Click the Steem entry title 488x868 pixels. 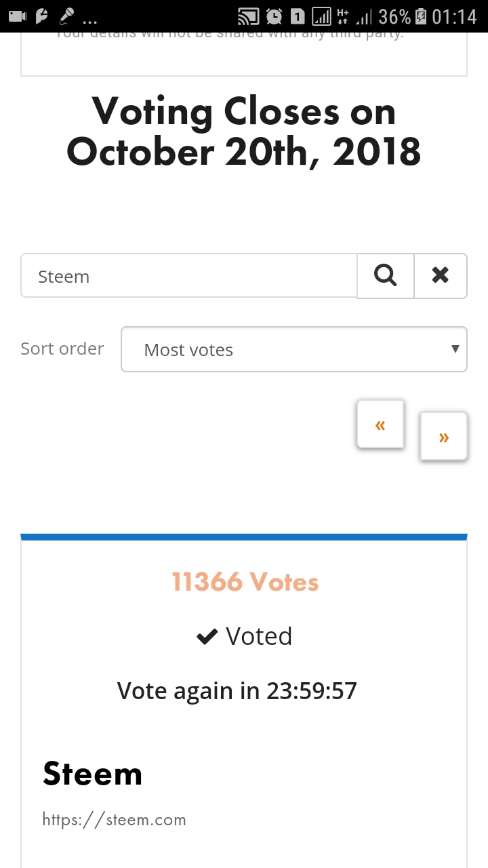[x=93, y=774]
